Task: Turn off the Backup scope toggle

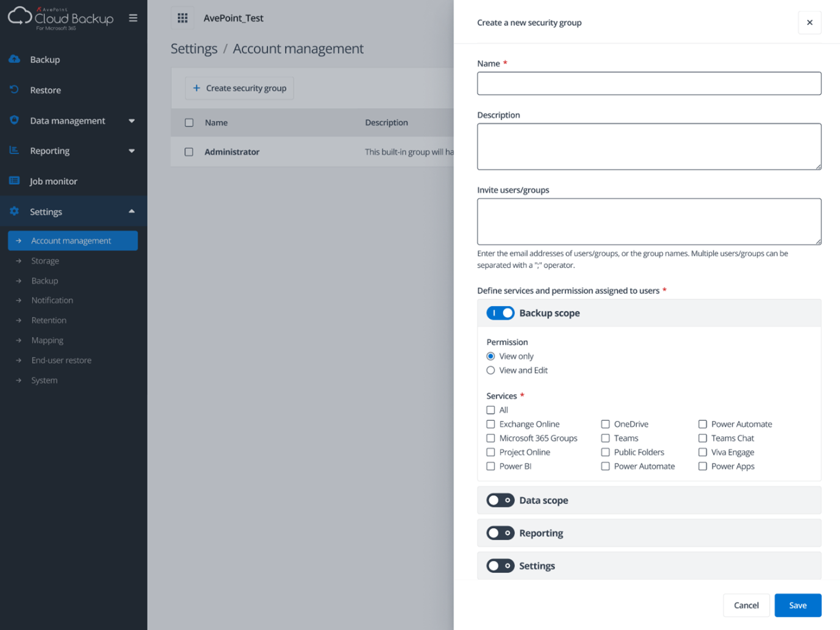Action: click(x=500, y=313)
